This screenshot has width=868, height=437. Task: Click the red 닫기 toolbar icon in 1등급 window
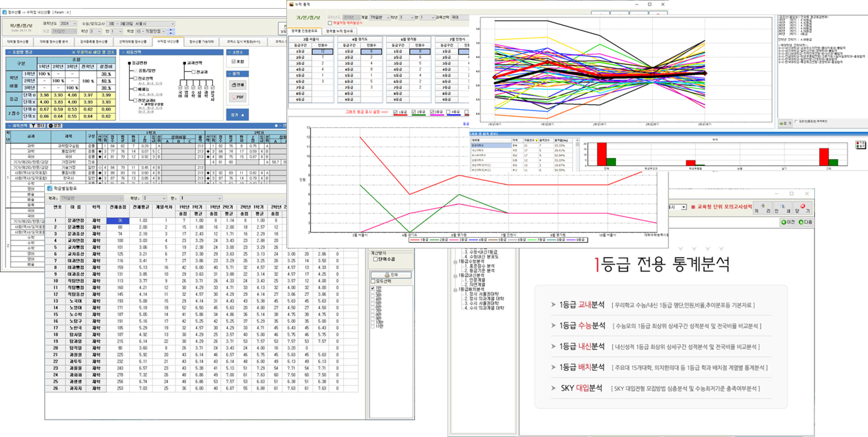point(802,208)
